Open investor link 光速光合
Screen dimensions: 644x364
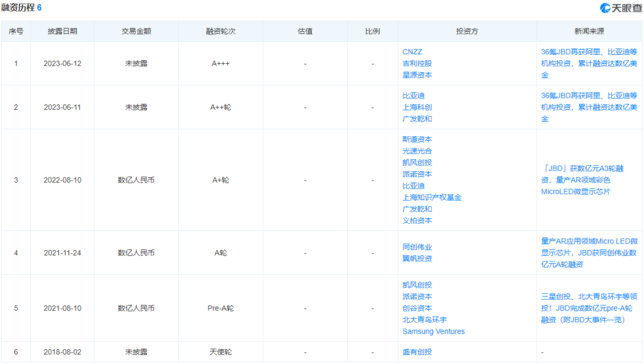[x=417, y=151]
